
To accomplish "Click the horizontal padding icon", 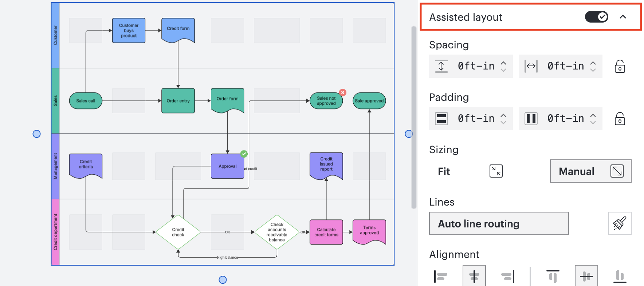I will click(x=531, y=119).
